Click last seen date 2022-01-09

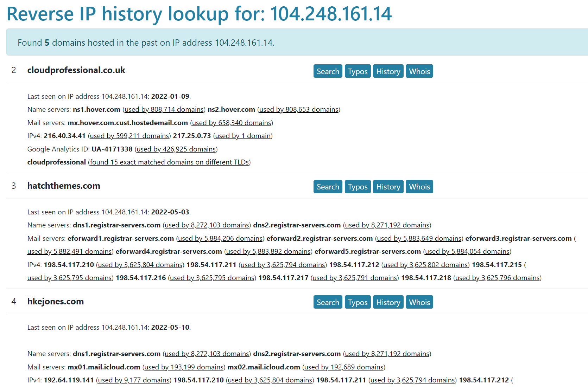coord(170,96)
